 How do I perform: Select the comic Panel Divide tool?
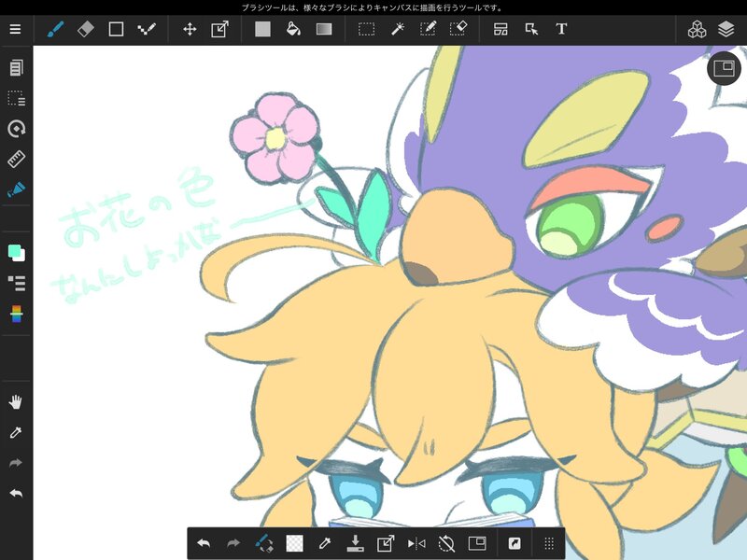point(500,30)
